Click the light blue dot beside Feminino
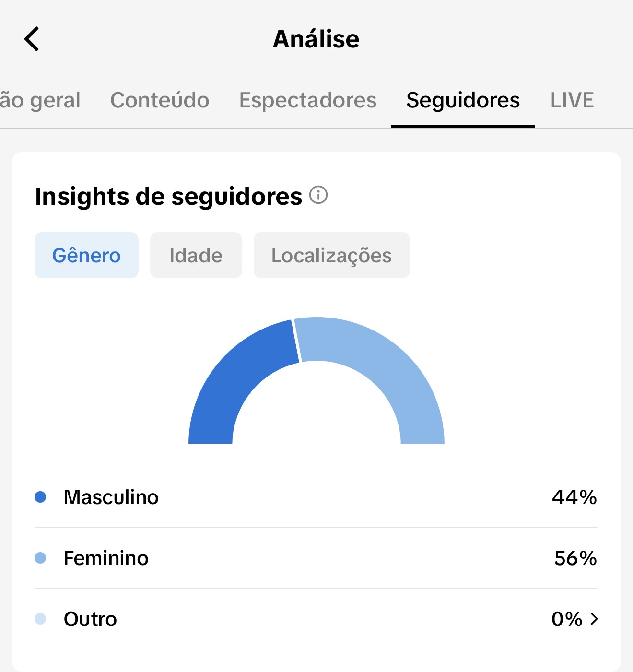 [x=40, y=558]
